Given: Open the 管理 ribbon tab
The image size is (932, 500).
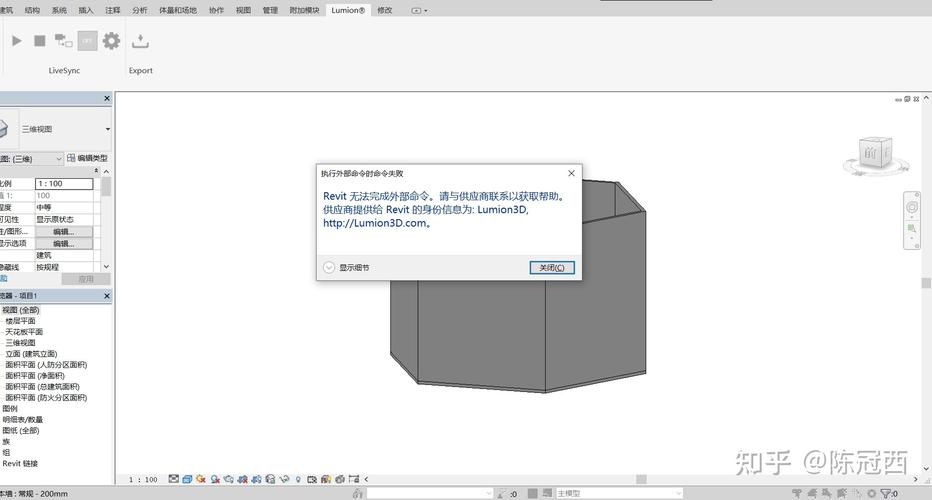Looking at the screenshot, I should coord(270,10).
